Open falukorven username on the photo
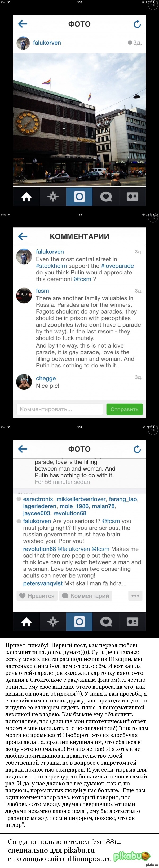The width and height of the screenshot is (159, 868). pyautogui.click(x=47, y=43)
